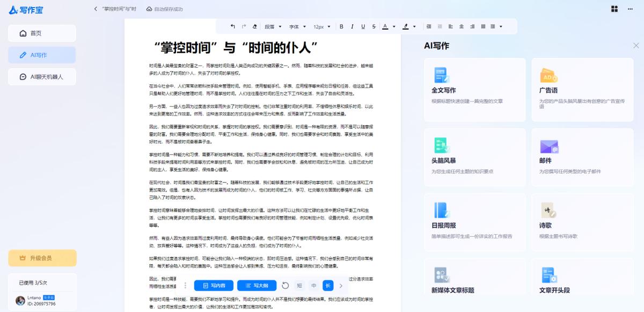Toggle bold formatting
The image size is (644, 312).
[341, 26]
